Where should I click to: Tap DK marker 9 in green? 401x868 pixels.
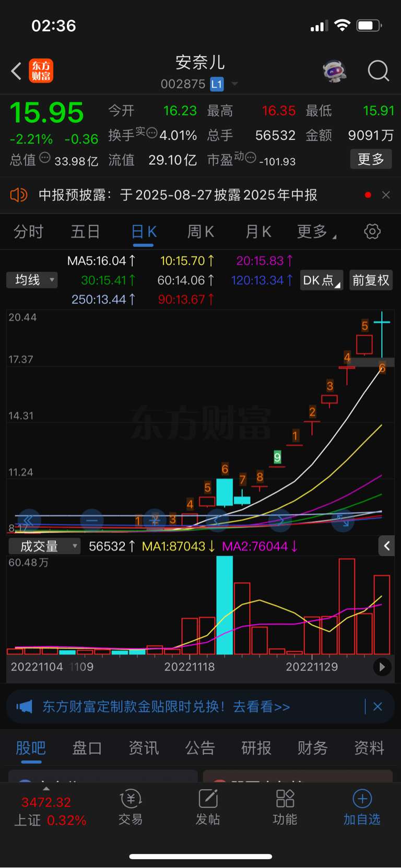pos(277,457)
